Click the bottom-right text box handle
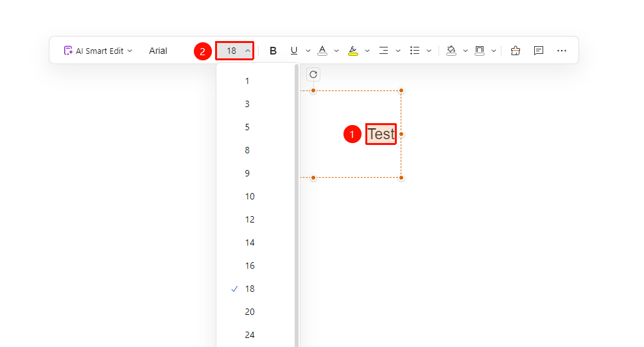This screenshot has height=347, width=644. click(401, 178)
